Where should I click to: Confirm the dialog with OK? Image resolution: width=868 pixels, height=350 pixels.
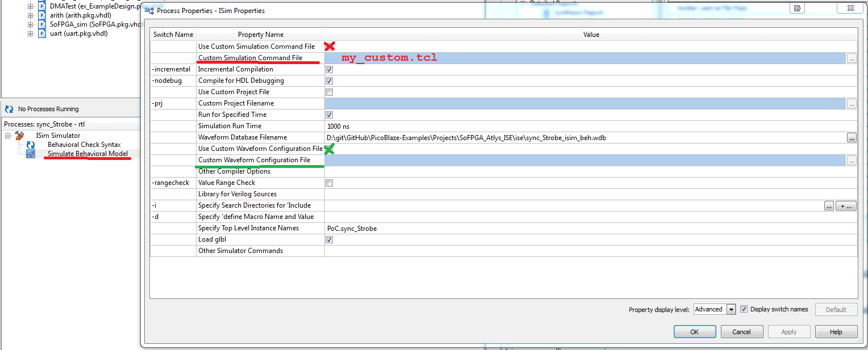pyautogui.click(x=695, y=332)
